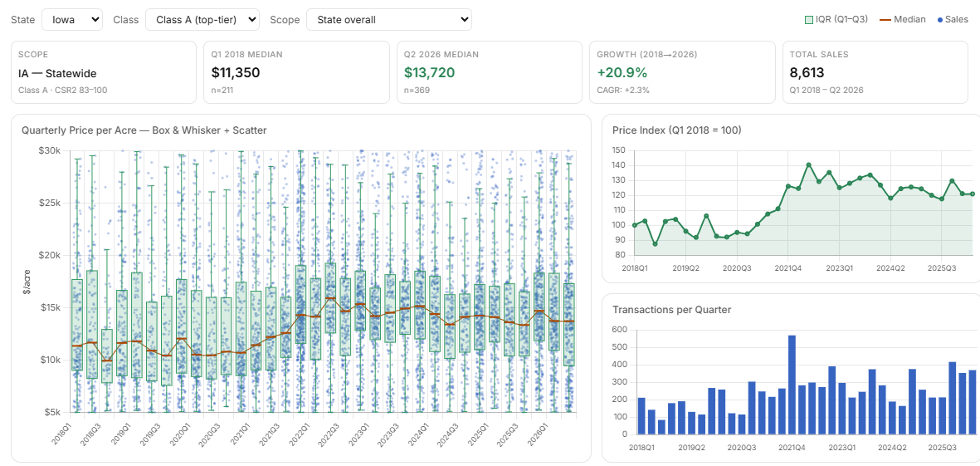Open the Scope dropdown set to State overall
This screenshot has height=466, width=980.
(388, 19)
